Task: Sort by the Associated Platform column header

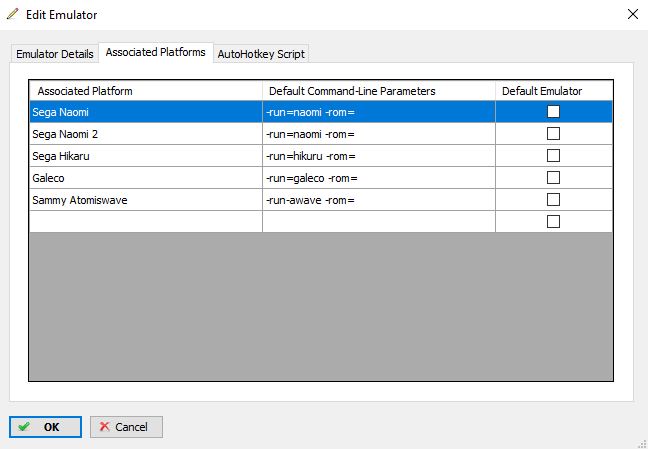Action: pyautogui.click(x=146, y=91)
